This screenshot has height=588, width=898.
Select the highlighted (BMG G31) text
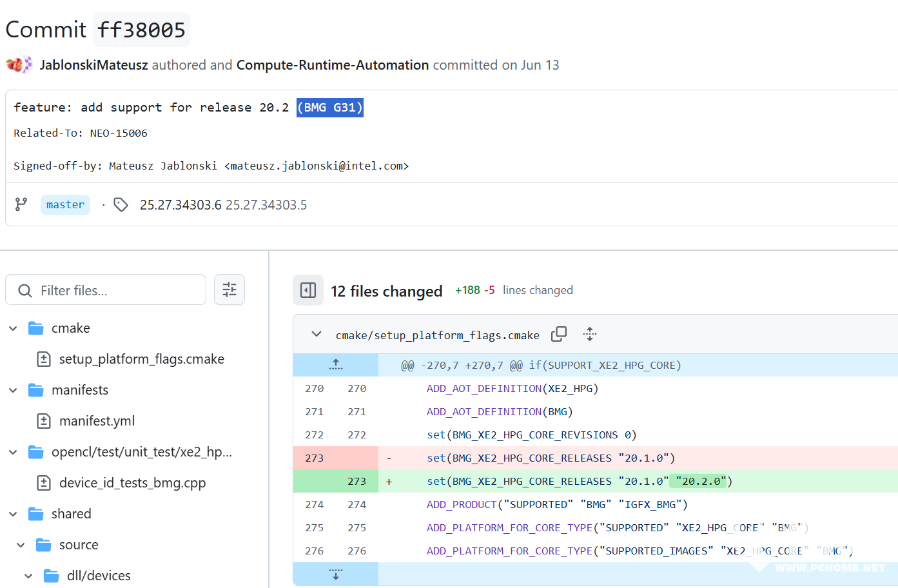(x=330, y=108)
